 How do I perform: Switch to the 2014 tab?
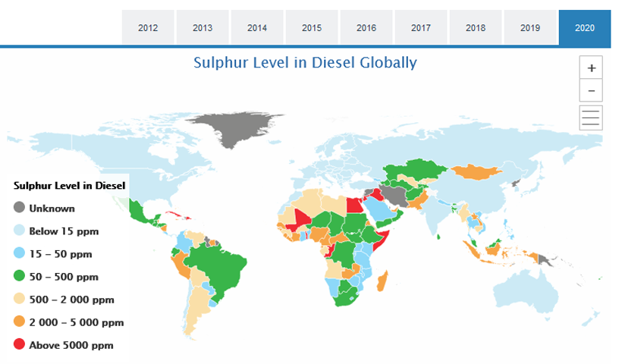click(257, 27)
